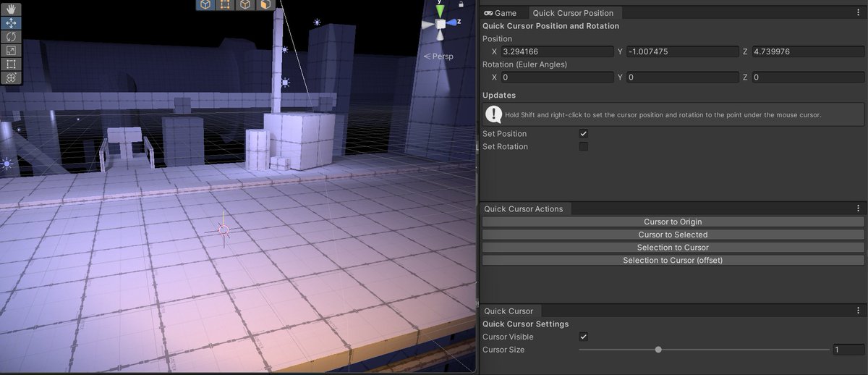Click Cursor to Selected button
The width and height of the screenshot is (868, 375).
(x=673, y=235)
